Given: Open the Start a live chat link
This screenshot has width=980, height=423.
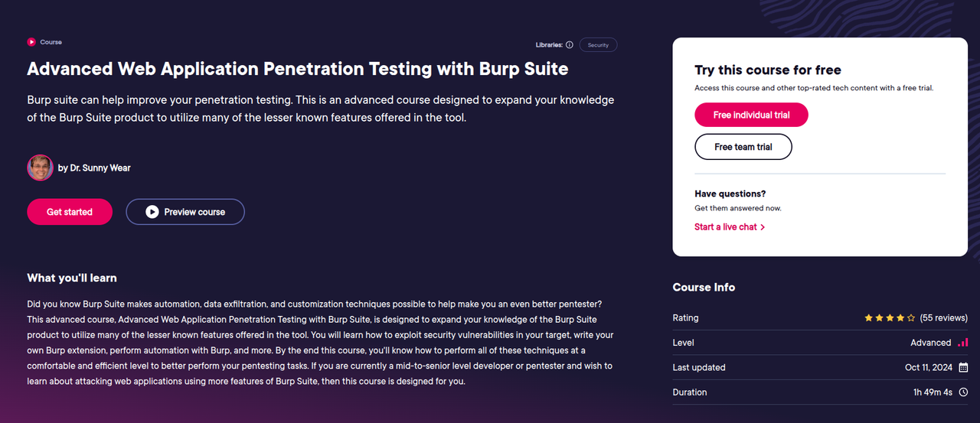Looking at the screenshot, I should pos(726,227).
